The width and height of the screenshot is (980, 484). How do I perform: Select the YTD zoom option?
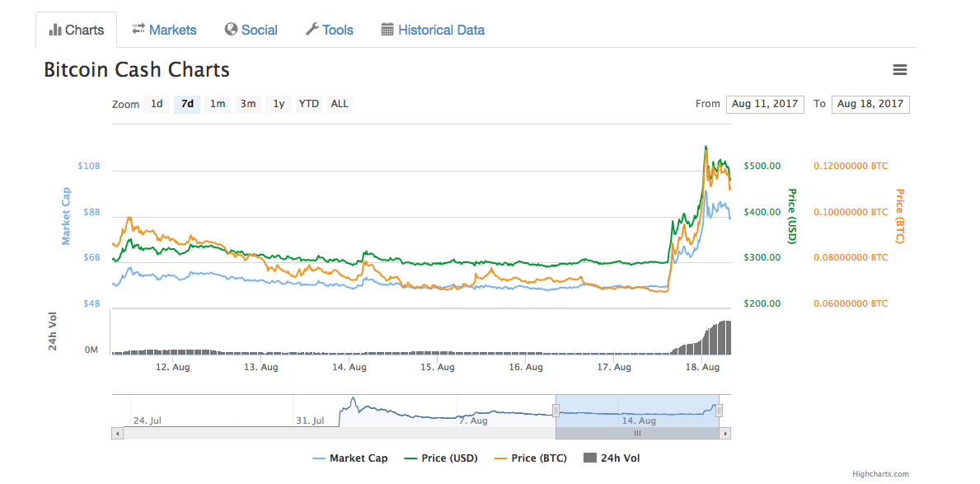(x=309, y=104)
